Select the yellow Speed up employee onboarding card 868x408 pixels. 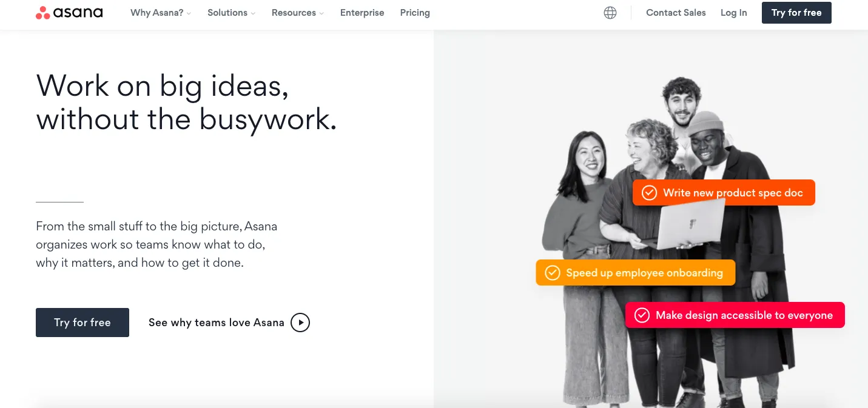point(635,273)
